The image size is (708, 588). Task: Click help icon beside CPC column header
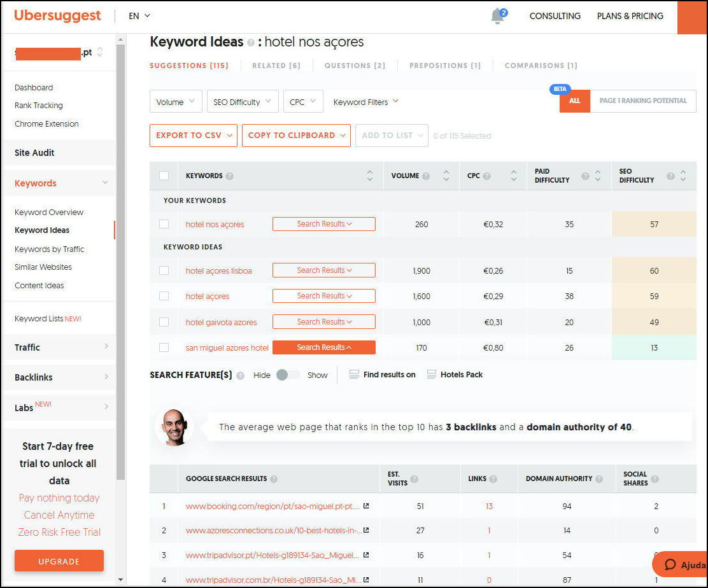(x=486, y=176)
